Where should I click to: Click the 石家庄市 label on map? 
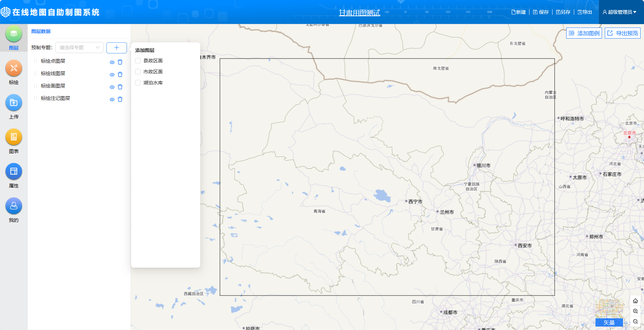point(612,174)
